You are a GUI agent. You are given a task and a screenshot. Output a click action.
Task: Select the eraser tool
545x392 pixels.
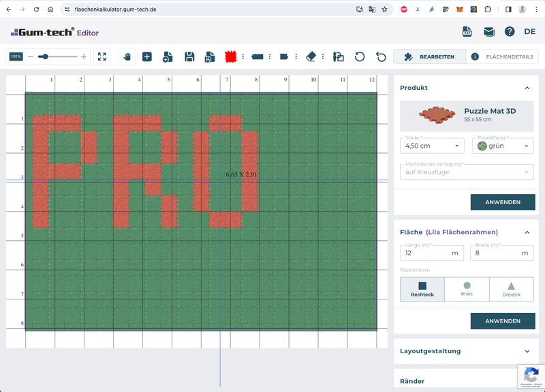tap(311, 56)
